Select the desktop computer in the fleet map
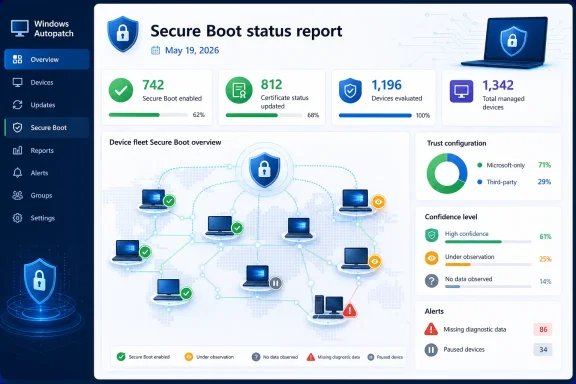The image size is (576, 384). [x=329, y=307]
